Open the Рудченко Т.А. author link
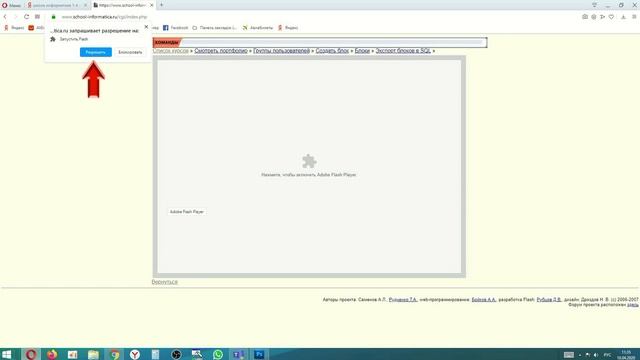The height and width of the screenshot is (360, 640). pos(403,300)
